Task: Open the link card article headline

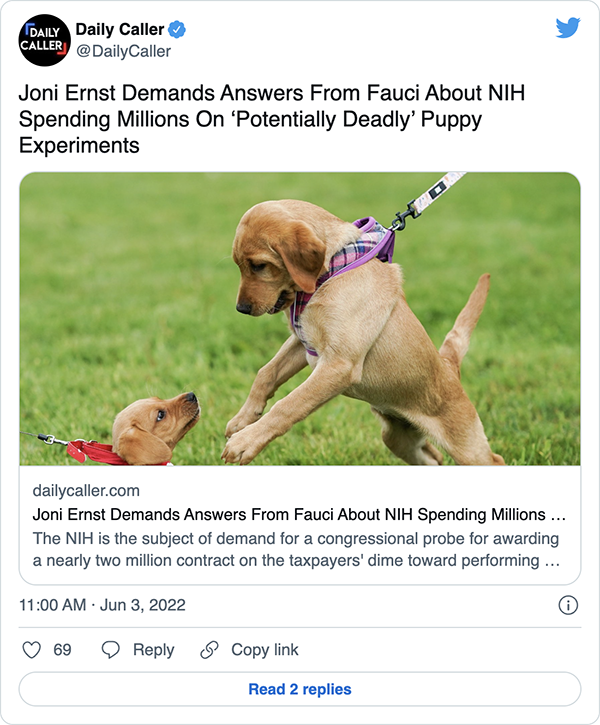Action: [299, 516]
